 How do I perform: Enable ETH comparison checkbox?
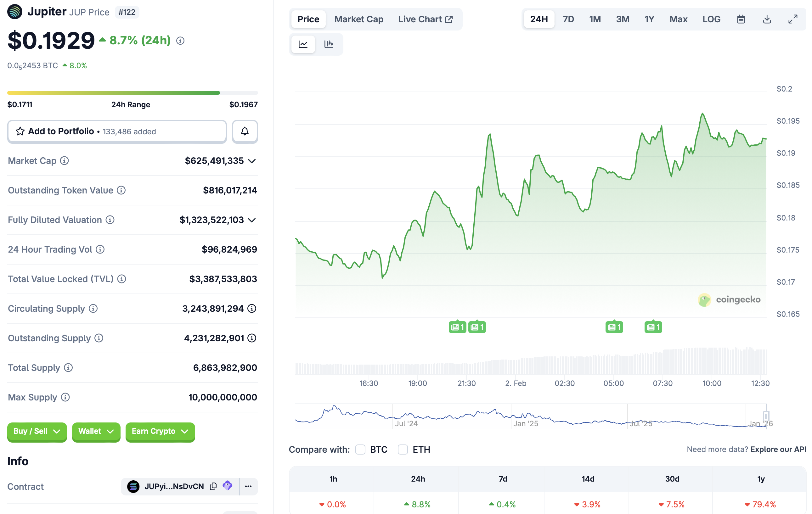[x=403, y=449]
